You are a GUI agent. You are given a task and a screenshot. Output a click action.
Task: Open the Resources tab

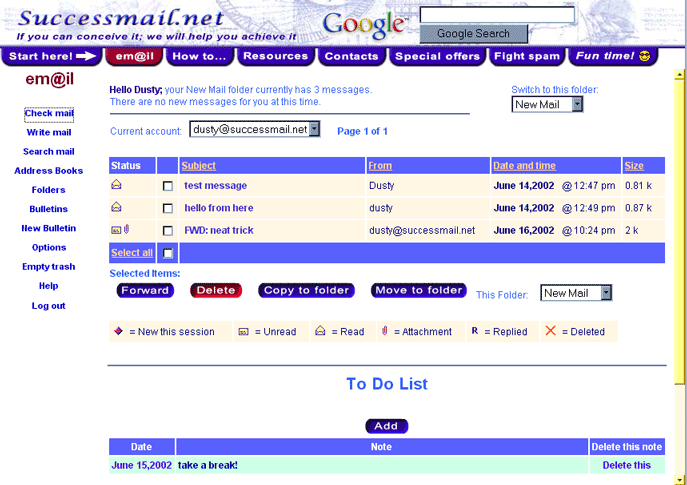click(x=276, y=57)
